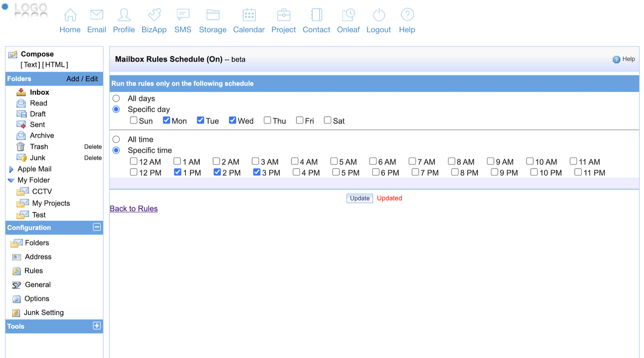Expand the Tools section
Image resolution: width=644 pixels, height=358 pixels.
point(97,326)
